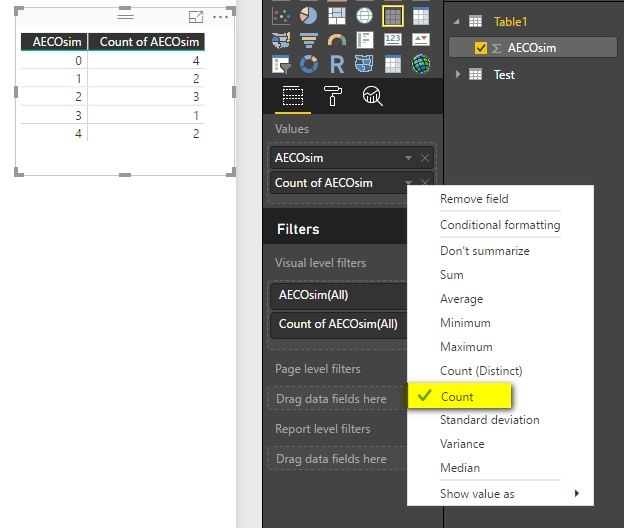Open the Format paint roller tab
The height and width of the screenshot is (528, 624).
(x=333, y=96)
